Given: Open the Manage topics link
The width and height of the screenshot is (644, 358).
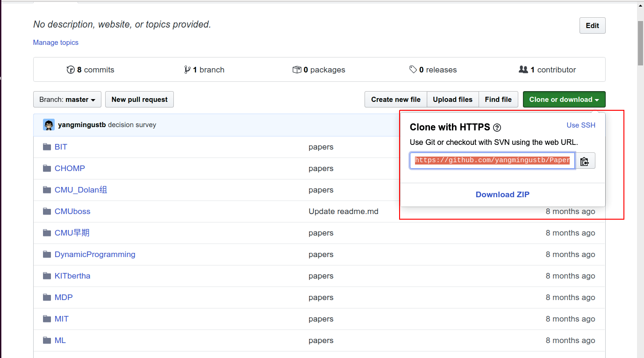Looking at the screenshot, I should (x=56, y=43).
